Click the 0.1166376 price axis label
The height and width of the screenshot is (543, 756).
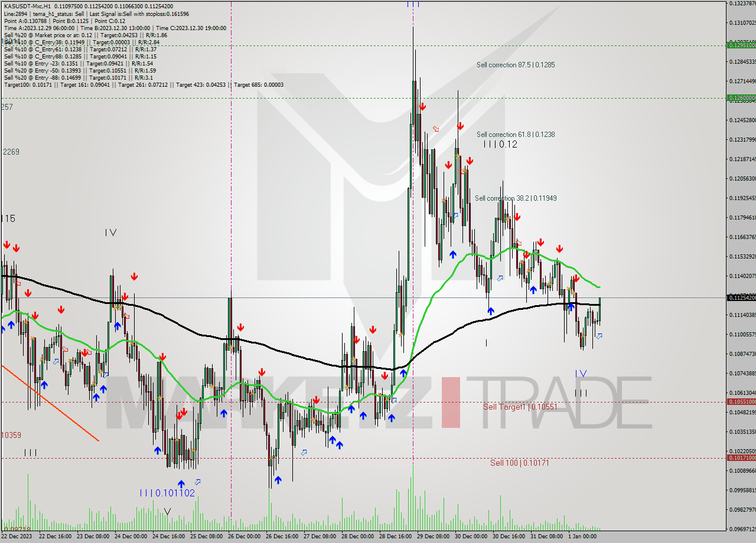[742, 237]
